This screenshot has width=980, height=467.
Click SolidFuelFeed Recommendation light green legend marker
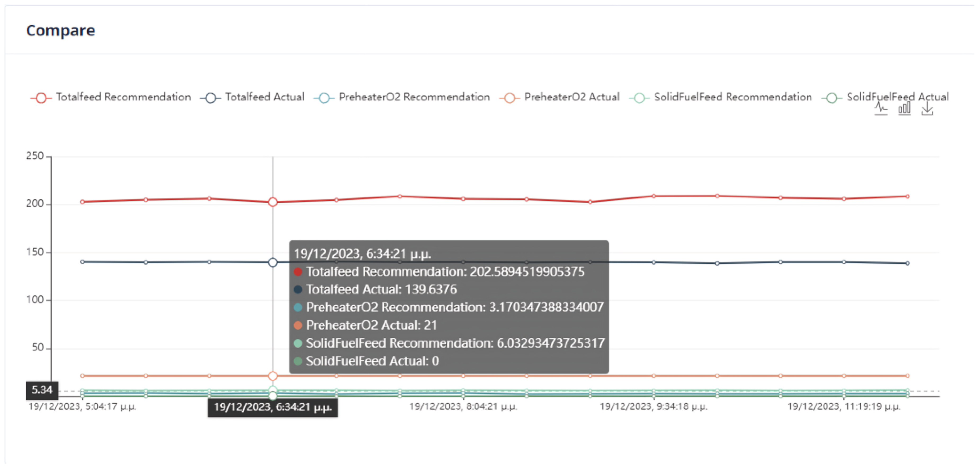(x=639, y=98)
